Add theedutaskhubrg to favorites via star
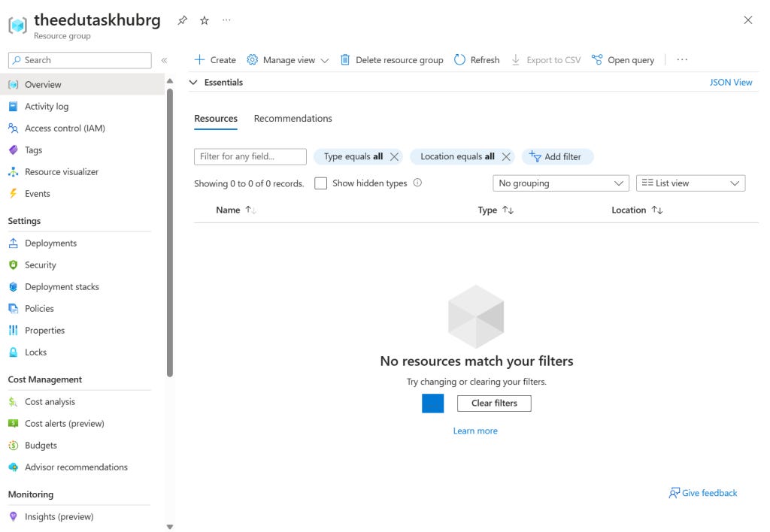 [204, 22]
